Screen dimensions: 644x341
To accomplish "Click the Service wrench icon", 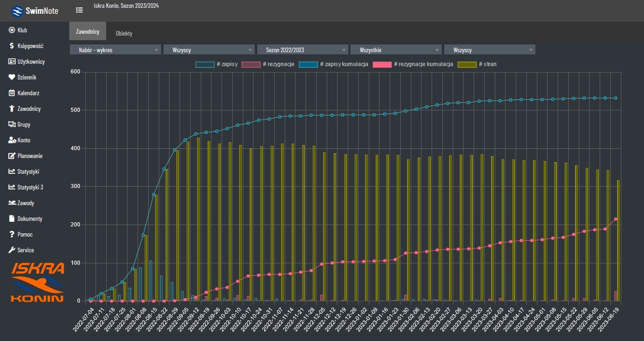I will click(12, 250).
